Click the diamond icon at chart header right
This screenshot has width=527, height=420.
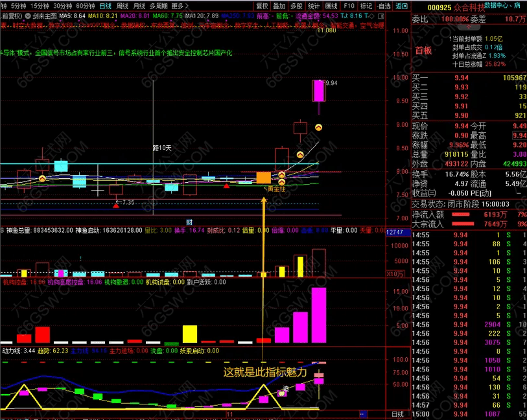tap(371, 16)
